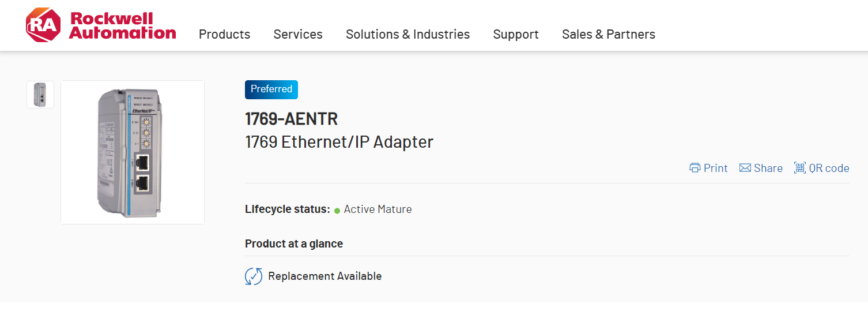The width and height of the screenshot is (868, 311).
Task: Select the small product thumbnail image
Action: 40,95
